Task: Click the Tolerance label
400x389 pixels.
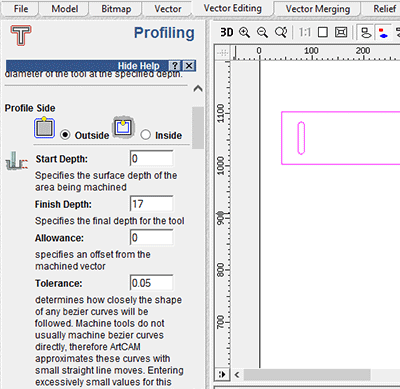Action: click(59, 283)
